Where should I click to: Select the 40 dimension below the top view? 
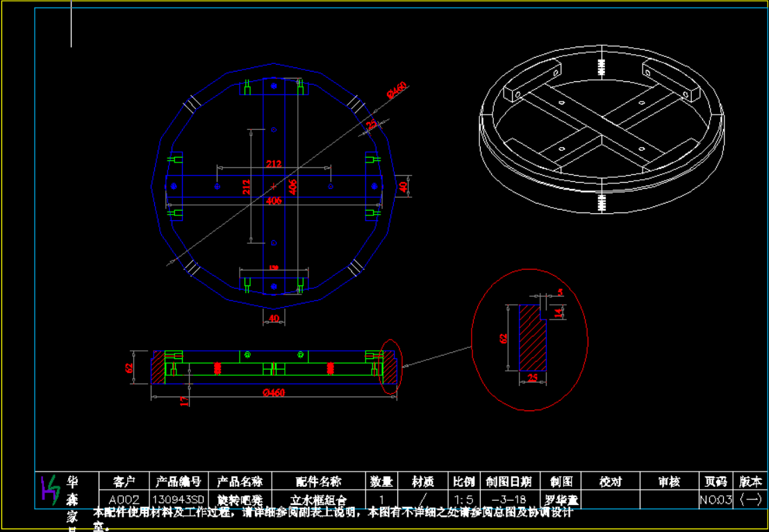[274, 317]
